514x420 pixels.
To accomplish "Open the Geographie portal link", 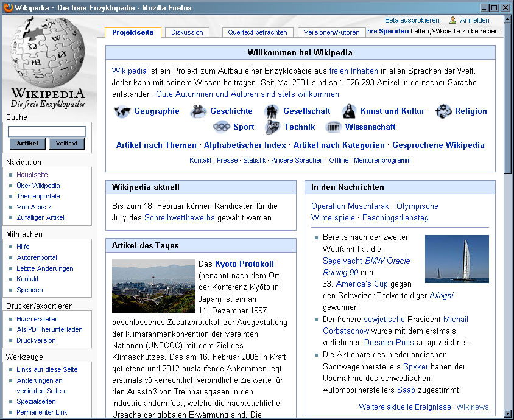I will pyautogui.click(x=157, y=111).
